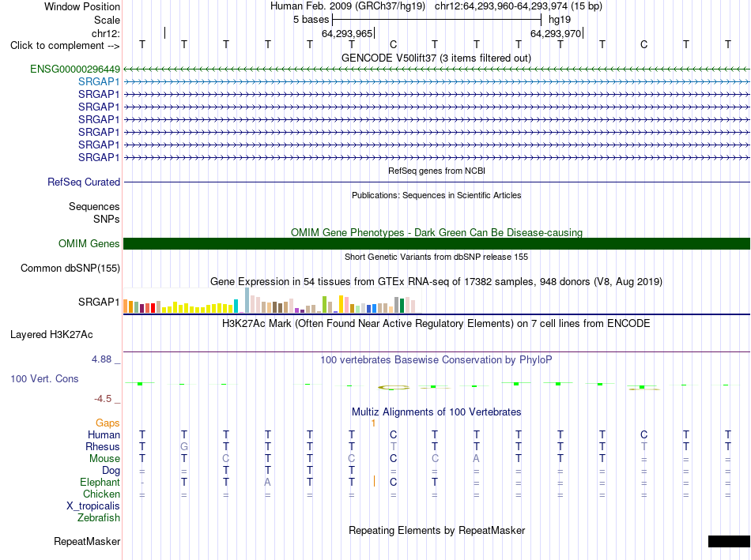Click 'Click to complement -->' label
This screenshot has width=751, height=560.
[x=65, y=46]
